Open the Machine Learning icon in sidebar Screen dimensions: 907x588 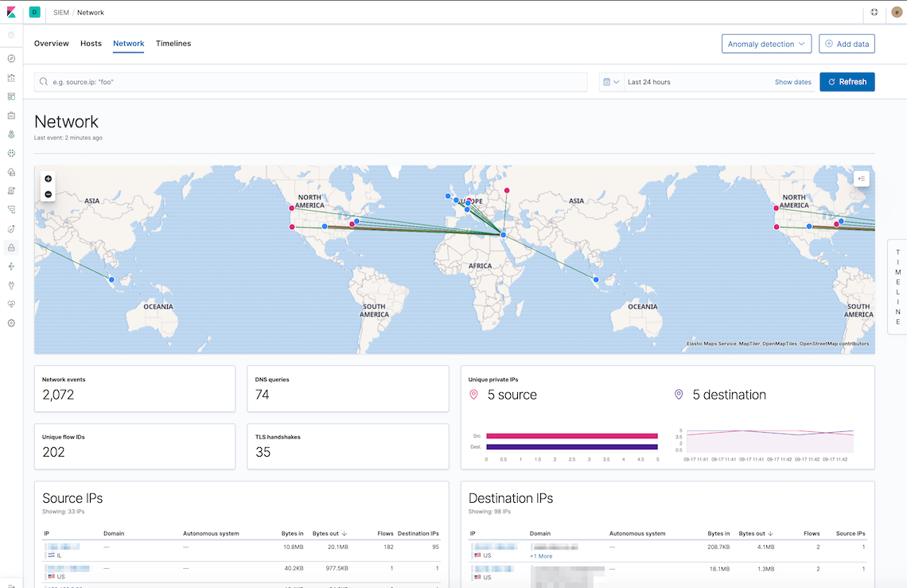coord(11,154)
